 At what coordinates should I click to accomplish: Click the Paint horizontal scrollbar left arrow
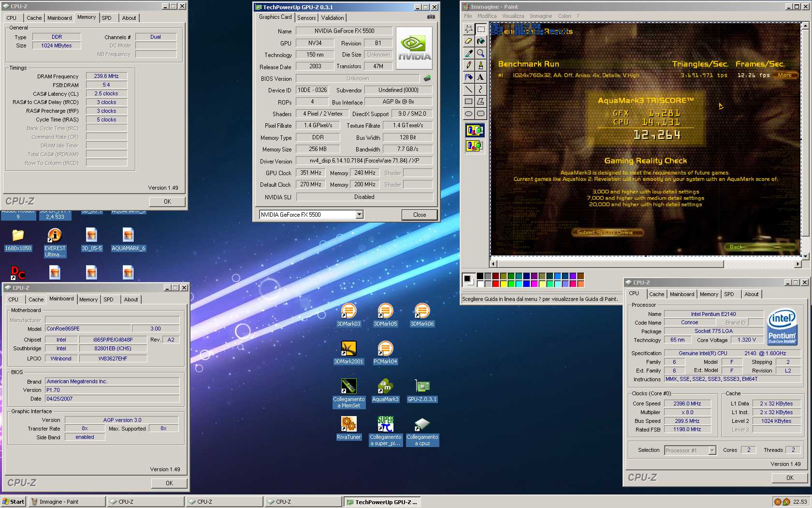[493, 264]
